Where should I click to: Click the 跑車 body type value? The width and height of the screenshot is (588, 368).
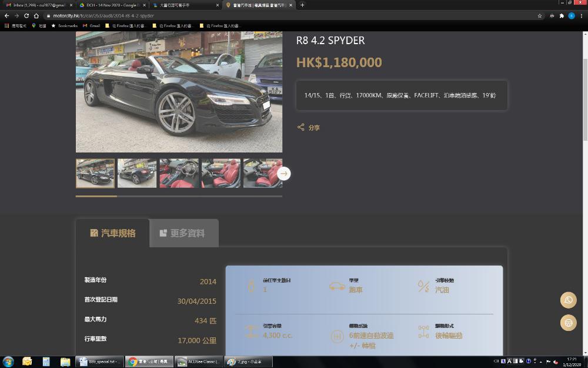[356, 290]
